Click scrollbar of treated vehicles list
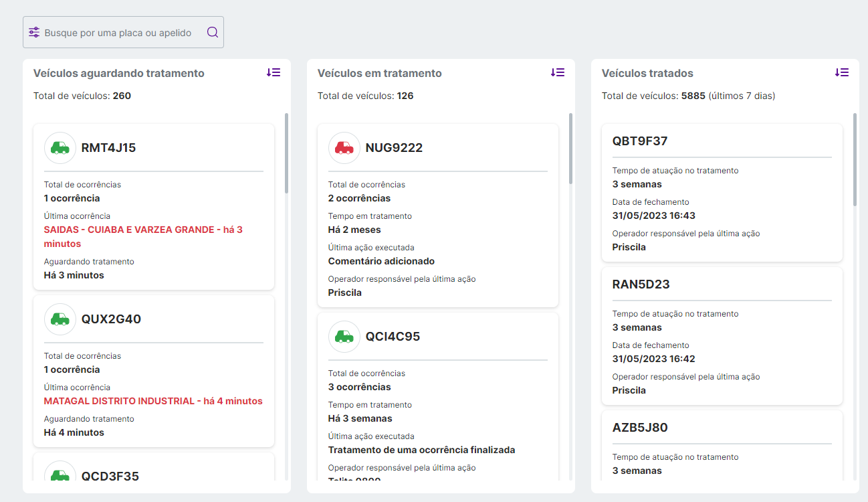Image resolution: width=868 pixels, height=502 pixels. 855,159
